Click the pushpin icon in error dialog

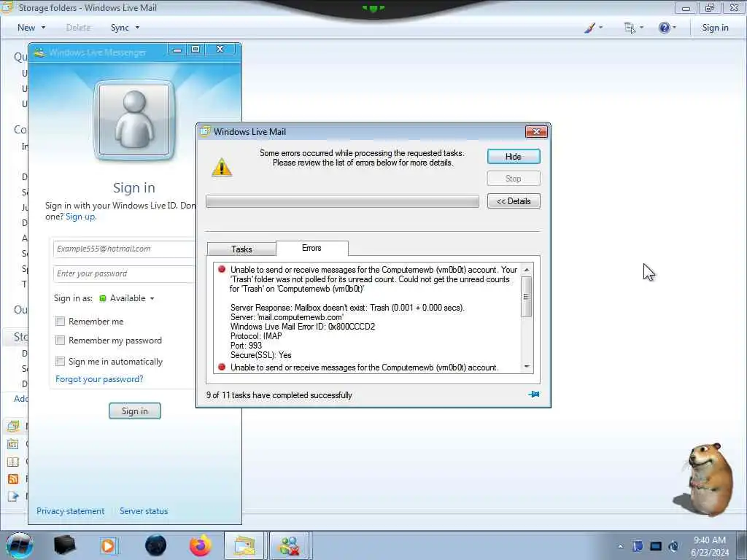tap(533, 394)
